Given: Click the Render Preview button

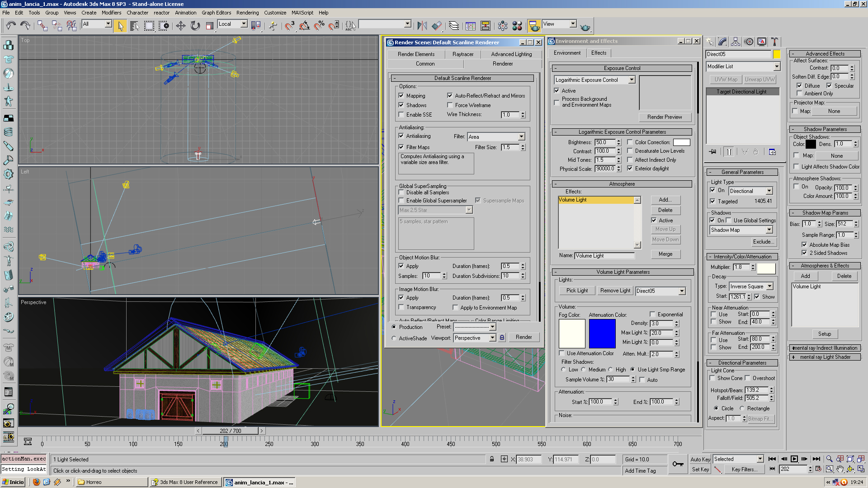Looking at the screenshot, I should pos(664,117).
